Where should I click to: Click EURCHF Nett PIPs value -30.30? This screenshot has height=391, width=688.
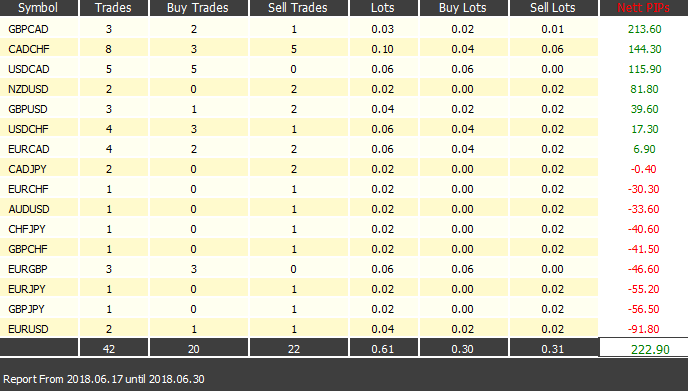[x=644, y=189]
